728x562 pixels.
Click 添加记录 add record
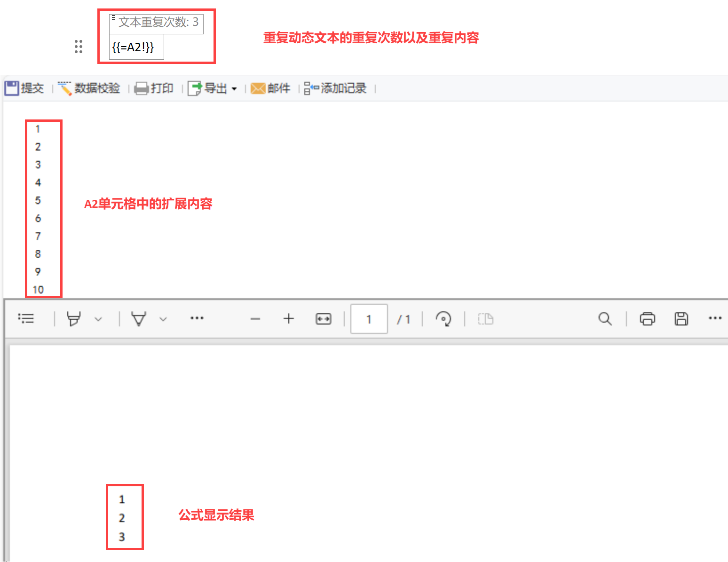[335, 88]
